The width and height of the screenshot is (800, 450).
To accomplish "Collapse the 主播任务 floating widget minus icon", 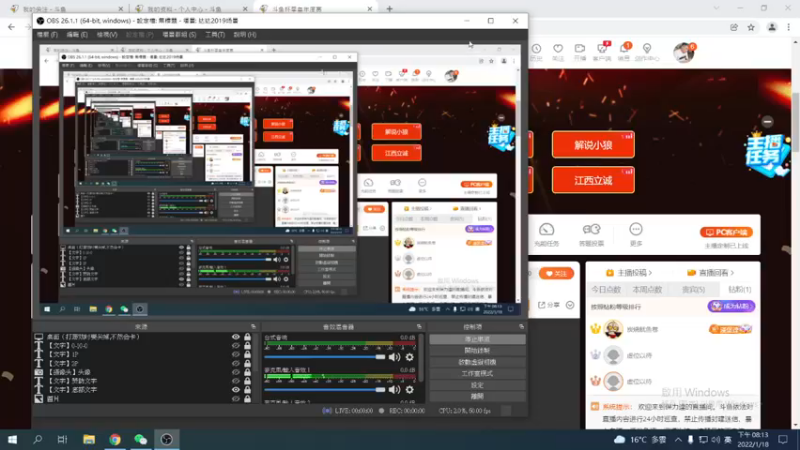I will (767, 121).
